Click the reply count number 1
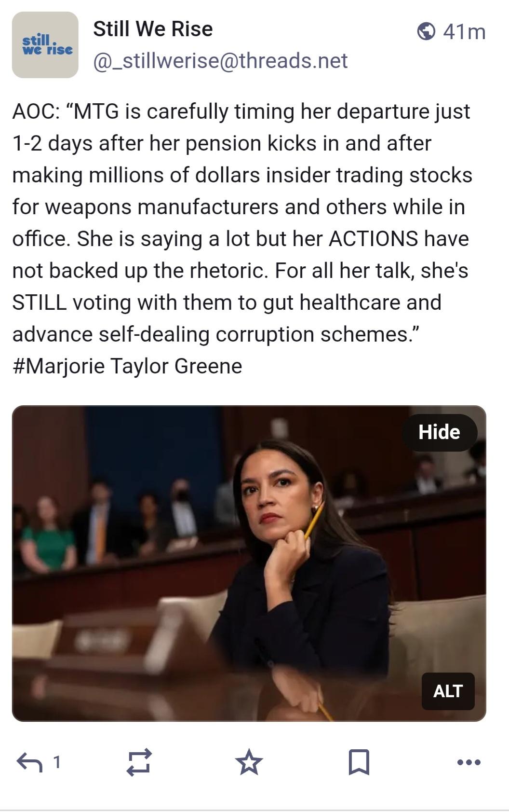Screen dimensions: 509x812 click(x=57, y=762)
